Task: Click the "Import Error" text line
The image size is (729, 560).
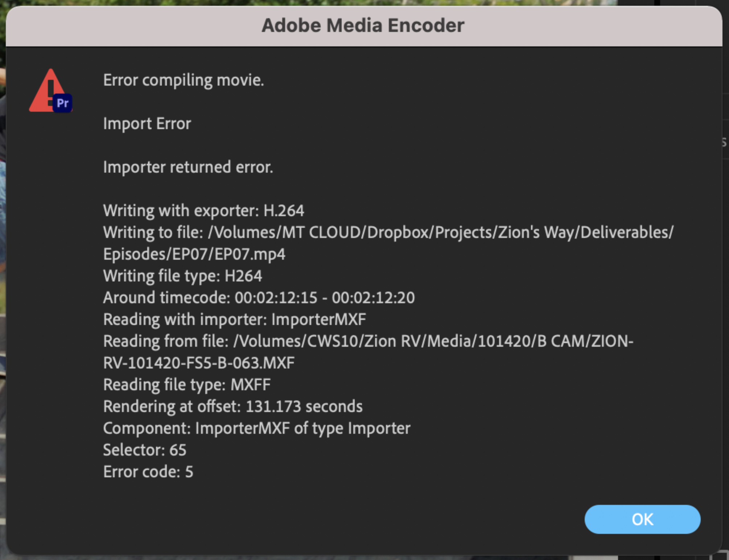Action: pos(147,124)
